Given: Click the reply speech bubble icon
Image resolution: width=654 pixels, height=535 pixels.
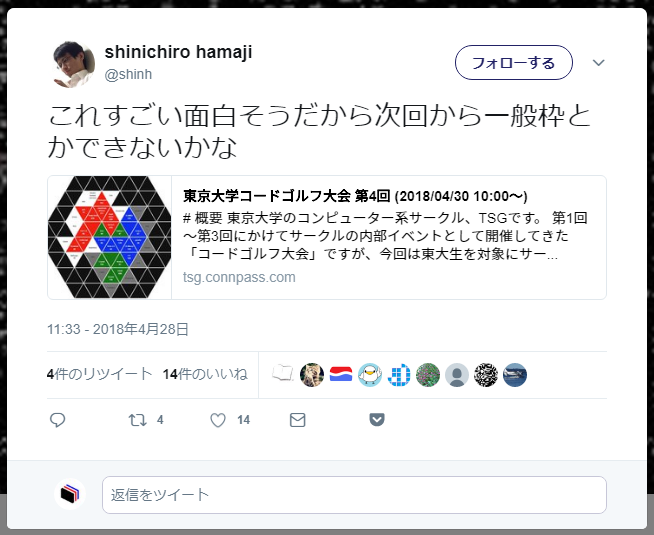Looking at the screenshot, I should click(x=58, y=419).
